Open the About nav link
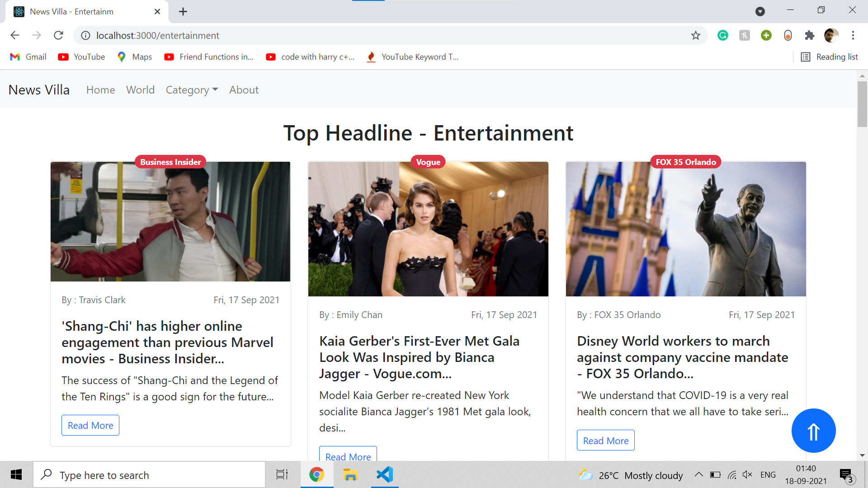The height and width of the screenshot is (488, 868). point(244,90)
